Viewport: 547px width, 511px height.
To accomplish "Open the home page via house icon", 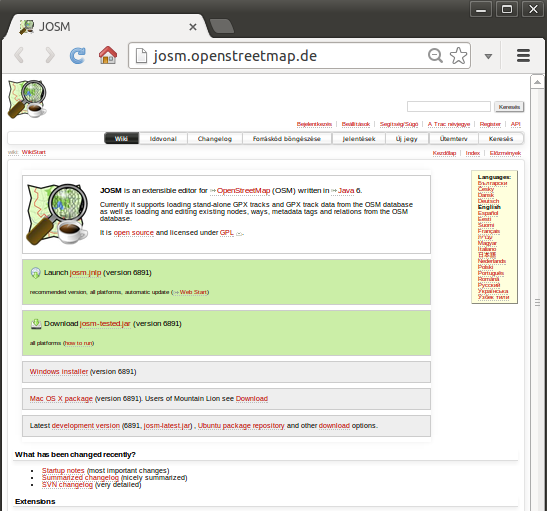I will [108, 55].
